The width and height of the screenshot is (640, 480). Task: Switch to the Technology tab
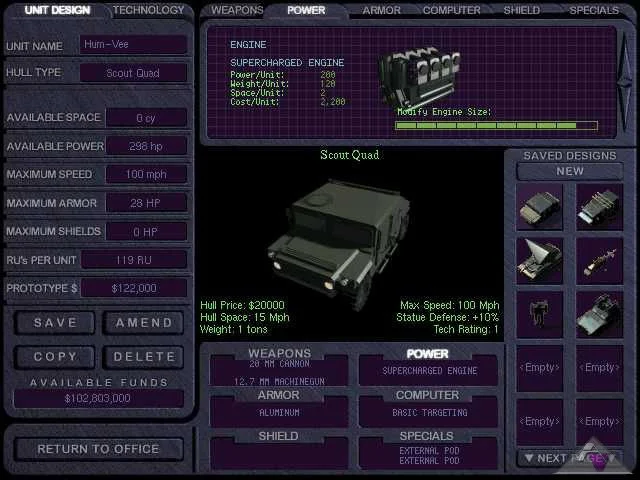148,11
